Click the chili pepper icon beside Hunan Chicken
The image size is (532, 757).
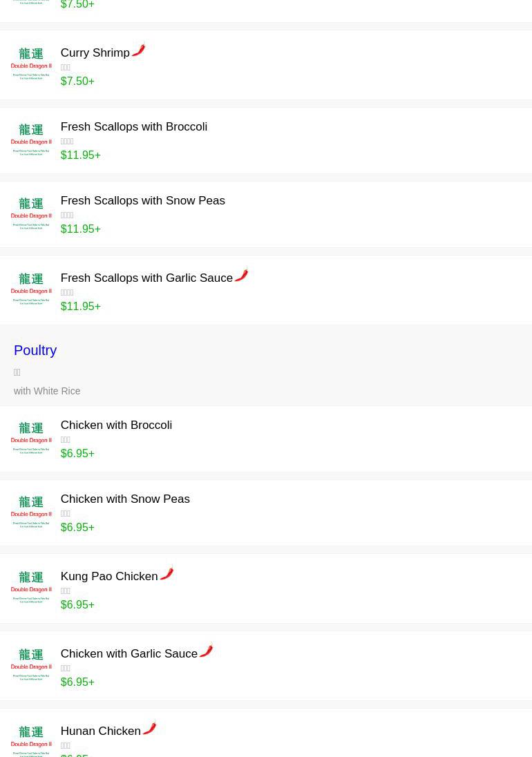click(149, 728)
